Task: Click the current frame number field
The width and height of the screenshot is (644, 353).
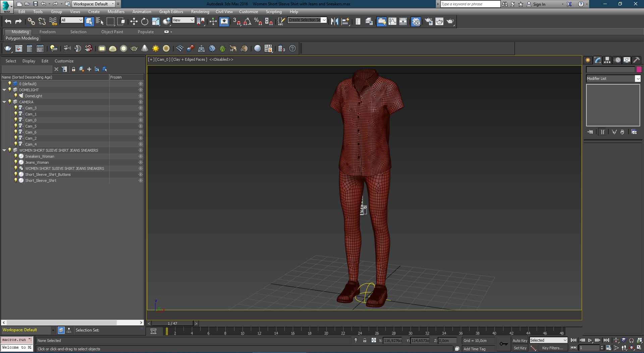Action: click(x=589, y=348)
